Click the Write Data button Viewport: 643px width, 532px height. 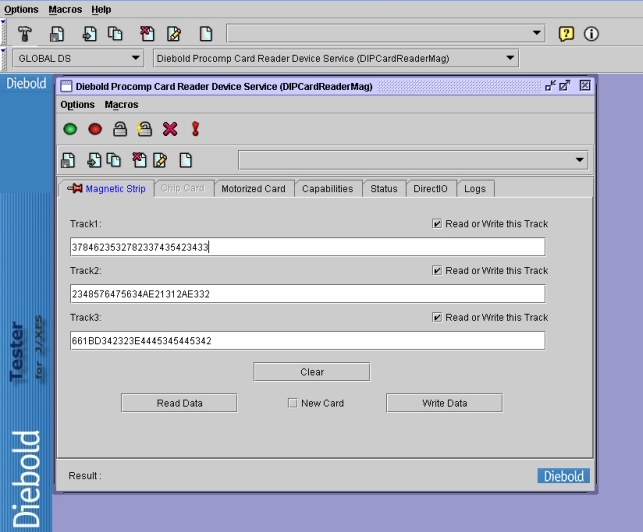pyautogui.click(x=445, y=403)
